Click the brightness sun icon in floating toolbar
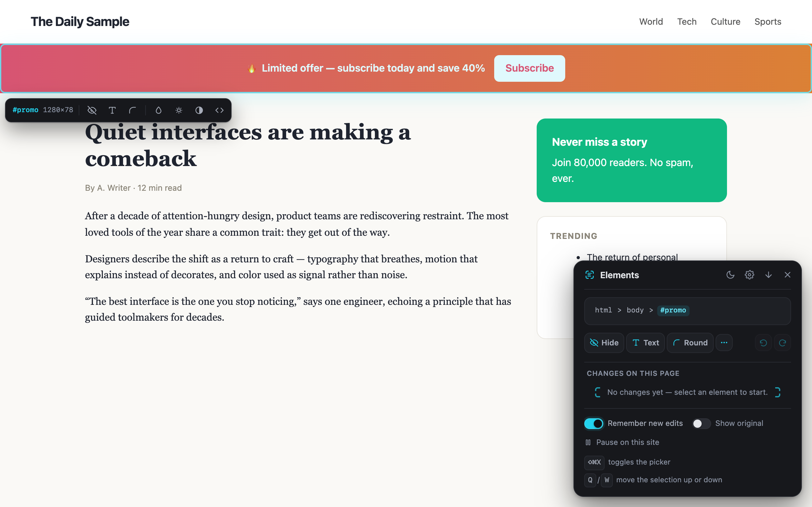812x507 pixels. pyautogui.click(x=179, y=110)
